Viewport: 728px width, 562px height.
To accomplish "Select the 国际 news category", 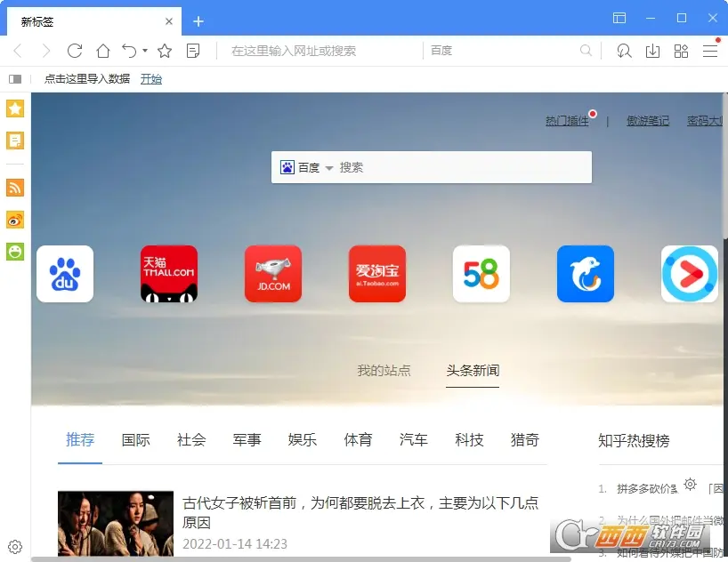I will (x=135, y=439).
